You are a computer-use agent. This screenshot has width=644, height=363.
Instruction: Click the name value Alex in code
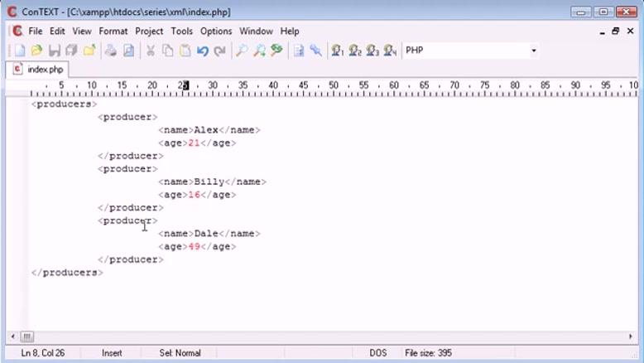click(x=206, y=130)
